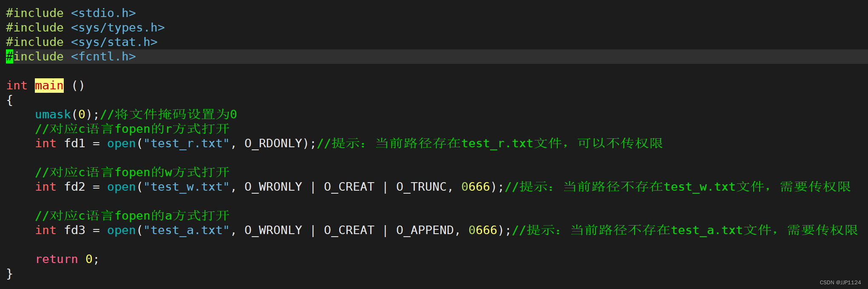This screenshot has width=868, height=289.
Task: Click the 'O_CREAT' flag in the fd2 line
Action: (349, 187)
